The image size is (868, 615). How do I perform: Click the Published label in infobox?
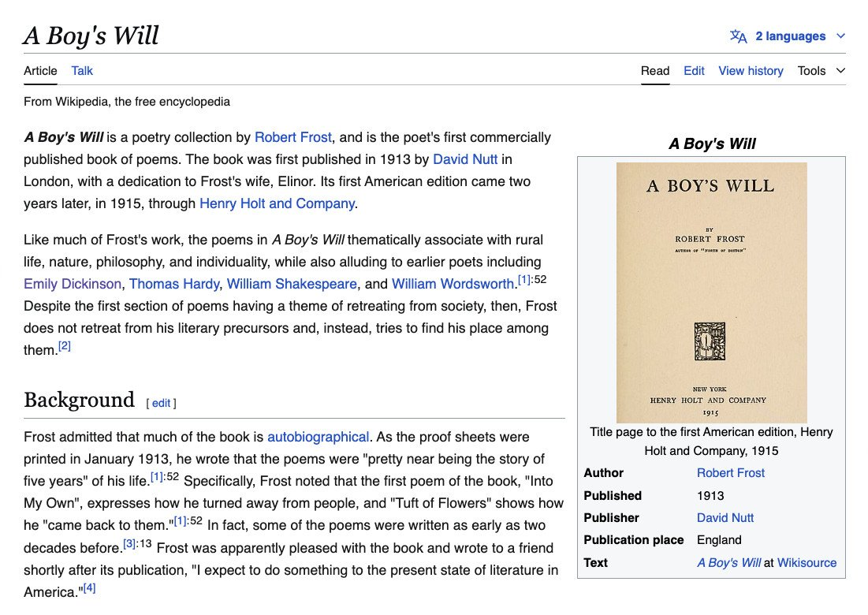pos(613,495)
